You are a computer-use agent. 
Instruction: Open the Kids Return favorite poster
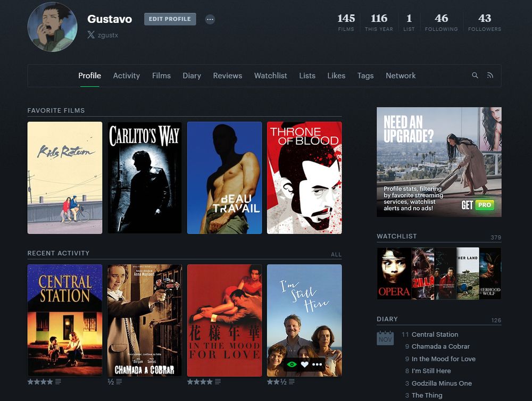click(65, 178)
